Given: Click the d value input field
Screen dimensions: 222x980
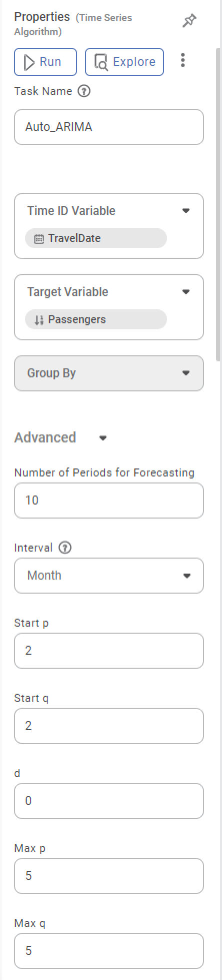Looking at the screenshot, I should [109, 801].
